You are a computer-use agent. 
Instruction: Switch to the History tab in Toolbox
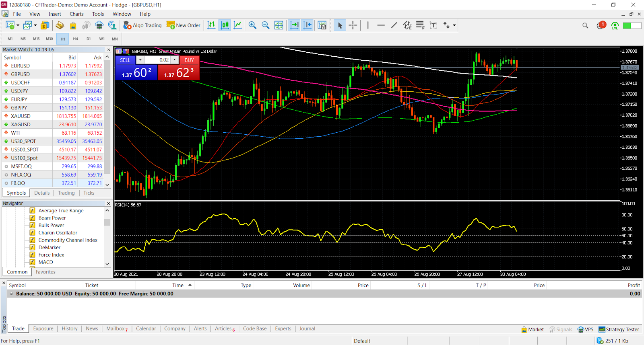click(x=69, y=329)
